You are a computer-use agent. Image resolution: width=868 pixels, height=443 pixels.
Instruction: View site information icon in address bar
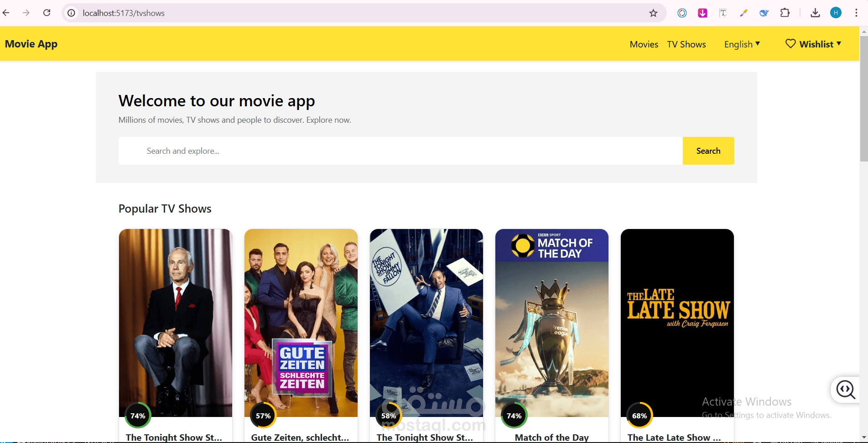[72, 13]
